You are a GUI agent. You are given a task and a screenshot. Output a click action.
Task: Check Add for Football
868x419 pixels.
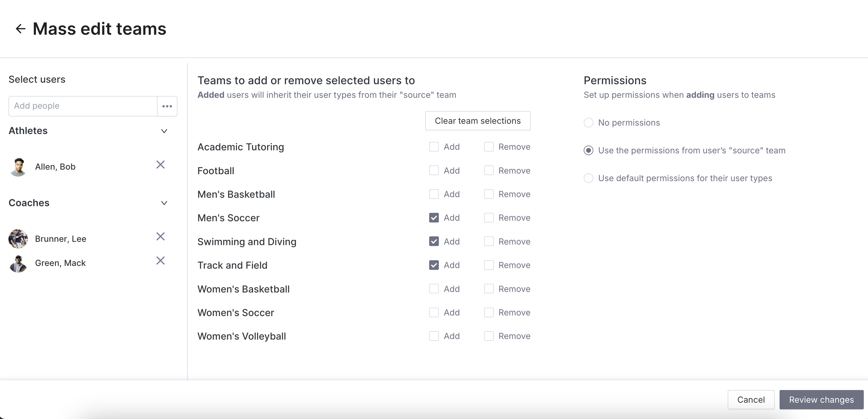coord(434,170)
